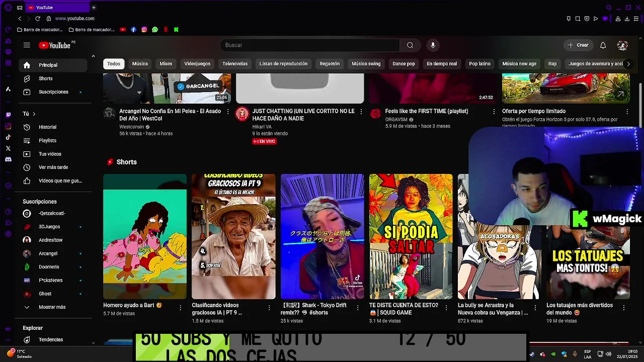Screen dimensions: 644x362
Task: Open options menu for Arcangel video
Action: 228,112
